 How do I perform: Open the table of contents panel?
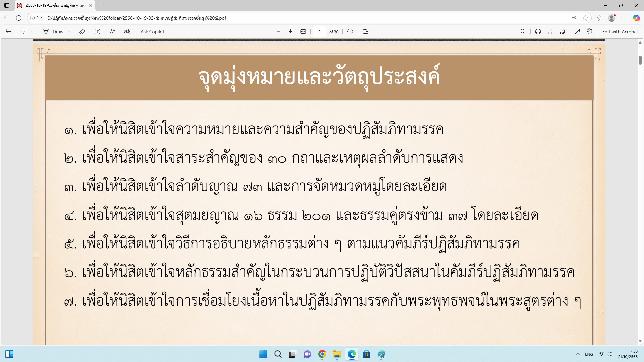pos(9,32)
